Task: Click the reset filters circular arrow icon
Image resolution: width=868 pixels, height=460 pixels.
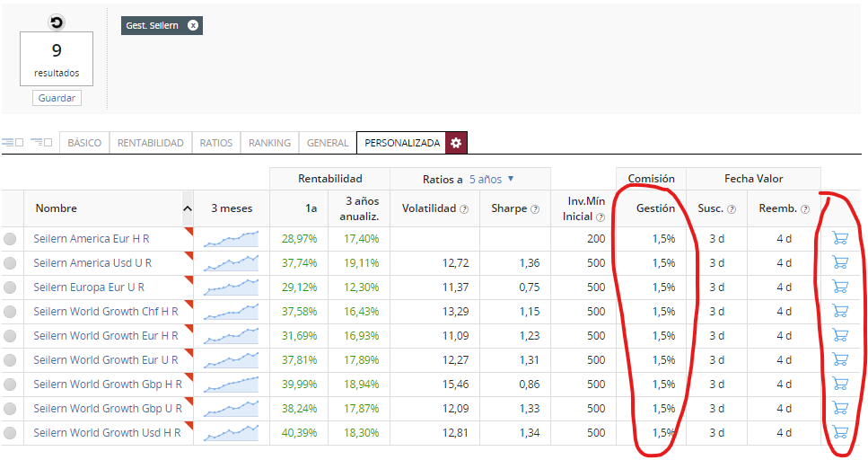Action: tap(57, 22)
